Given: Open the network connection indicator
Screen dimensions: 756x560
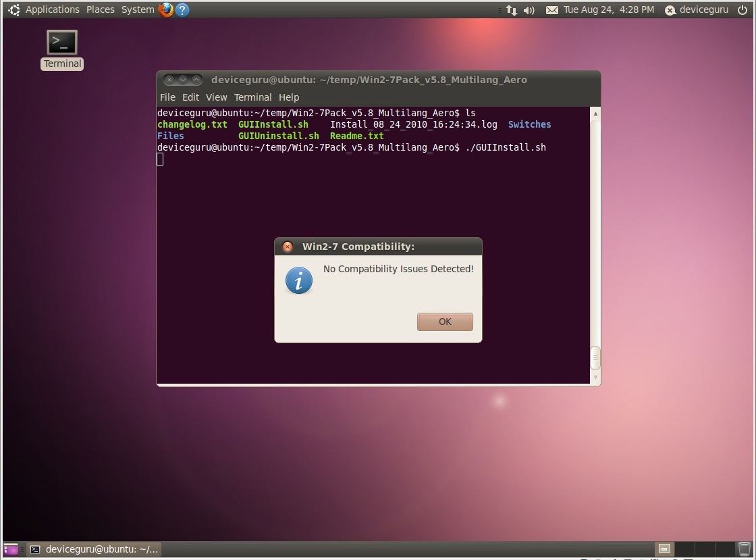Looking at the screenshot, I should 511,10.
